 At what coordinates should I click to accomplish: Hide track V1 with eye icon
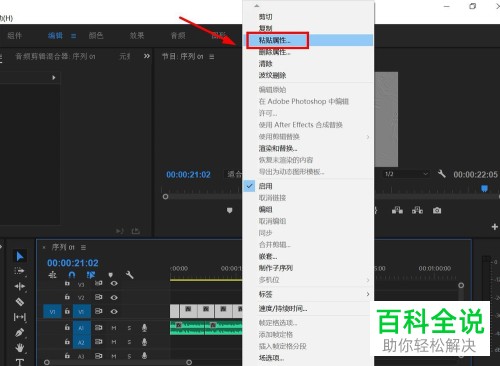coord(114,311)
